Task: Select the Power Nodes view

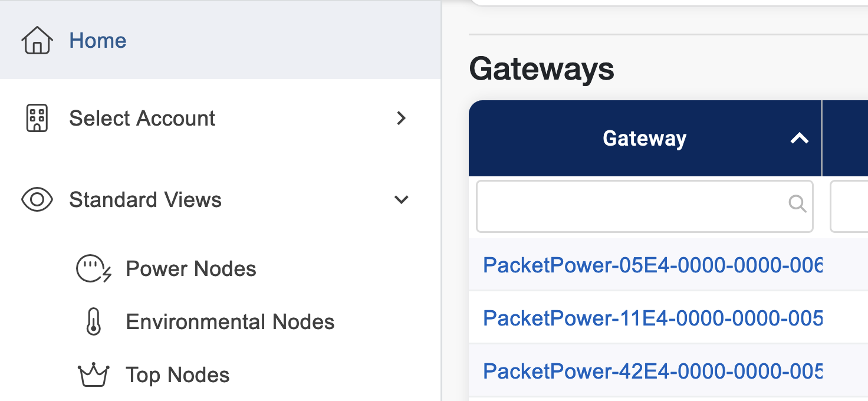Action: [191, 269]
